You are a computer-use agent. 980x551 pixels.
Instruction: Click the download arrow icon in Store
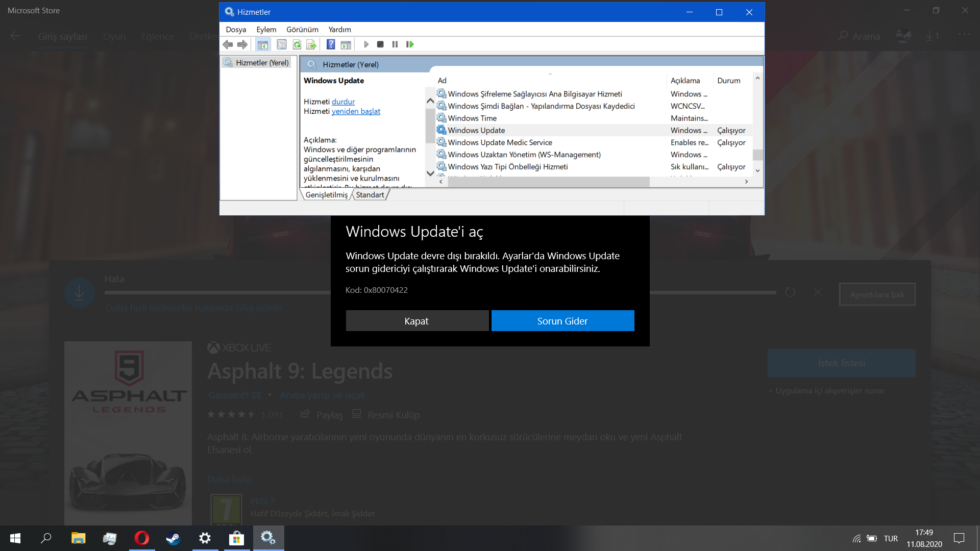click(x=79, y=293)
